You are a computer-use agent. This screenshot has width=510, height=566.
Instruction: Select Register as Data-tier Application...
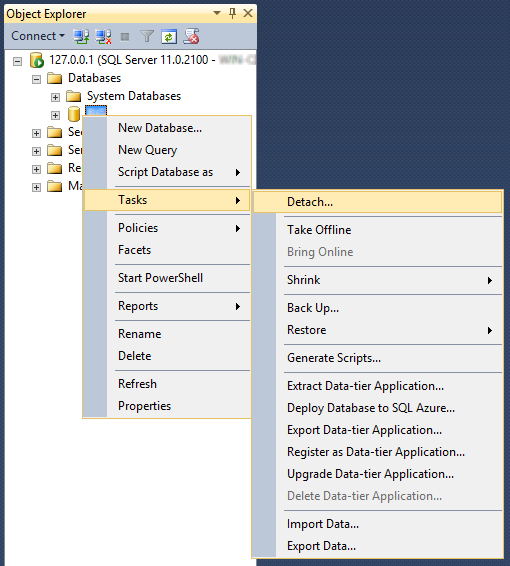coord(378,452)
